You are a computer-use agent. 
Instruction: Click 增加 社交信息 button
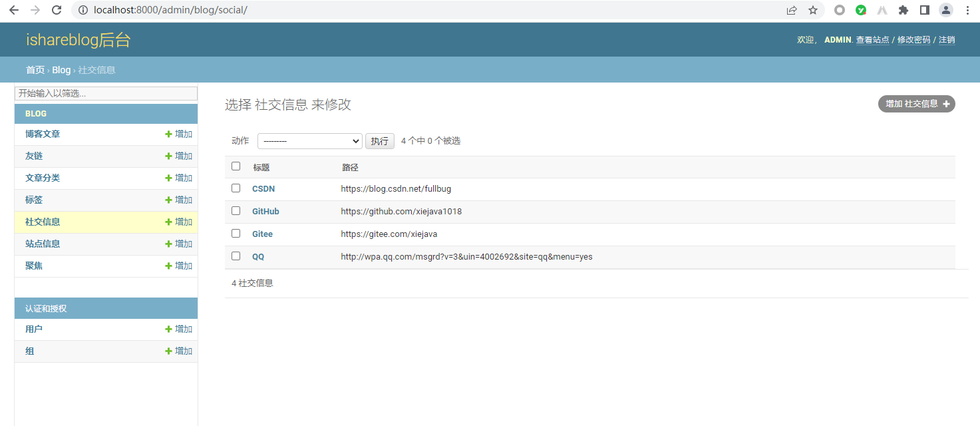point(916,104)
